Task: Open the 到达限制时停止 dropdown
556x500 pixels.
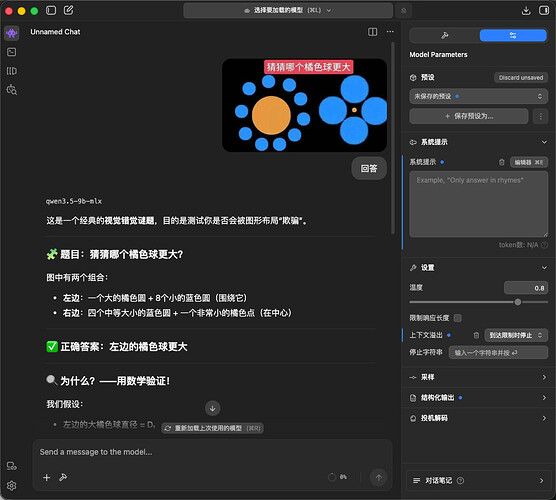Action: click(516, 335)
